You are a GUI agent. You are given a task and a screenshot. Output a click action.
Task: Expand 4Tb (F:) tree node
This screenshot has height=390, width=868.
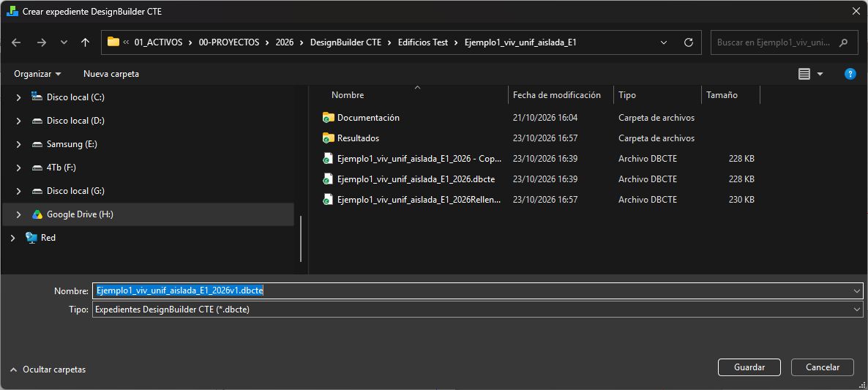click(x=18, y=168)
